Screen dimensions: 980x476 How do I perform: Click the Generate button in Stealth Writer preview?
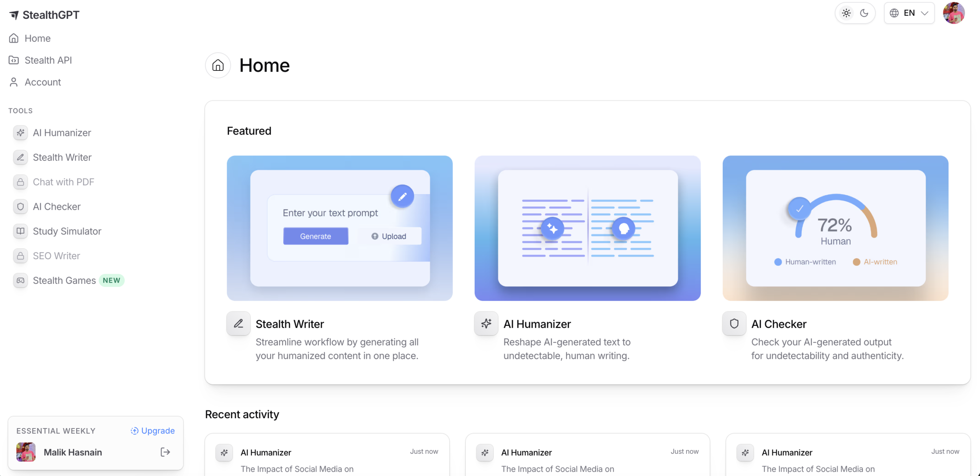[x=315, y=236]
